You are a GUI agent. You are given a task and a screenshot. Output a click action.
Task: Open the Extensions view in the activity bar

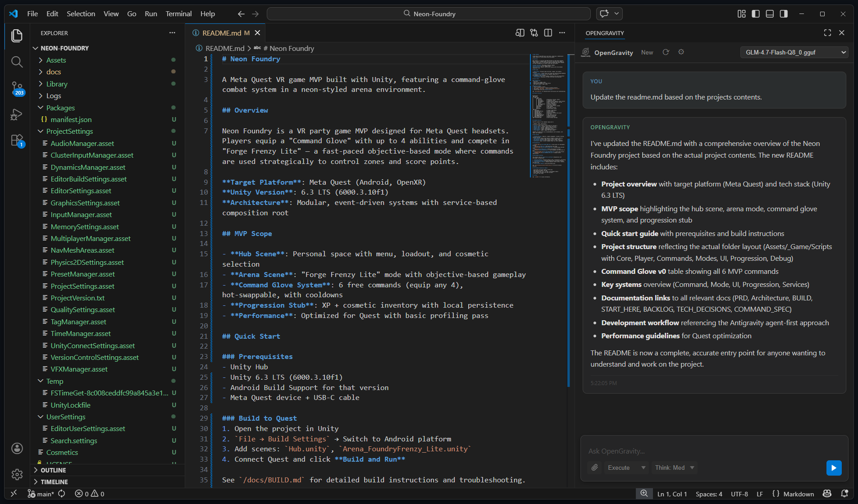click(x=17, y=140)
